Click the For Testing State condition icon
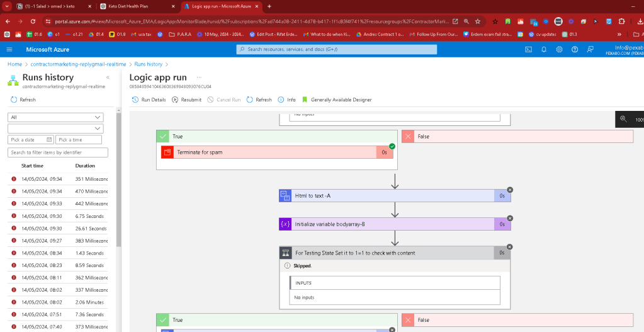644x332 pixels. 285,253
